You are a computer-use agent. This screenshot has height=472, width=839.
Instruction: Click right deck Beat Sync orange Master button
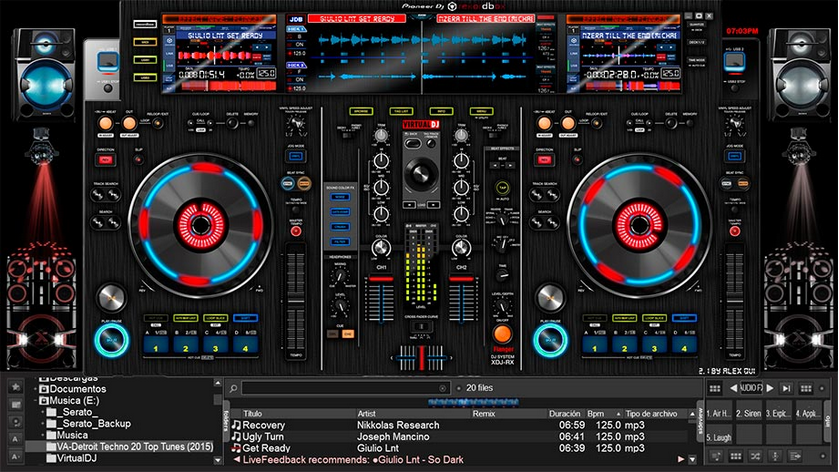[743, 184]
